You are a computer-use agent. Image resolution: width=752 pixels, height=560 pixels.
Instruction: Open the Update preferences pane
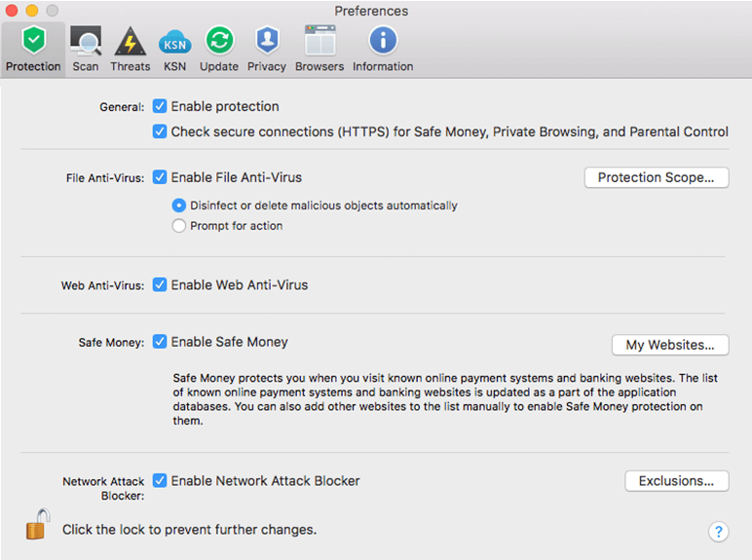219,50
